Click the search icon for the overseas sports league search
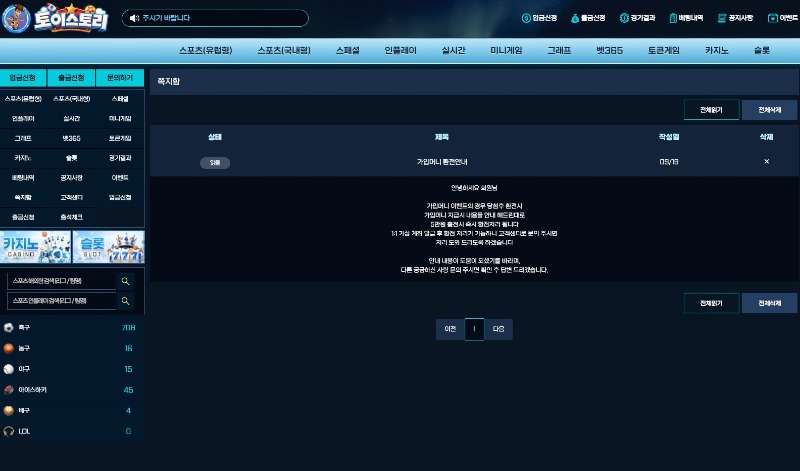This screenshot has width=800, height=471. tap(126, 281)
